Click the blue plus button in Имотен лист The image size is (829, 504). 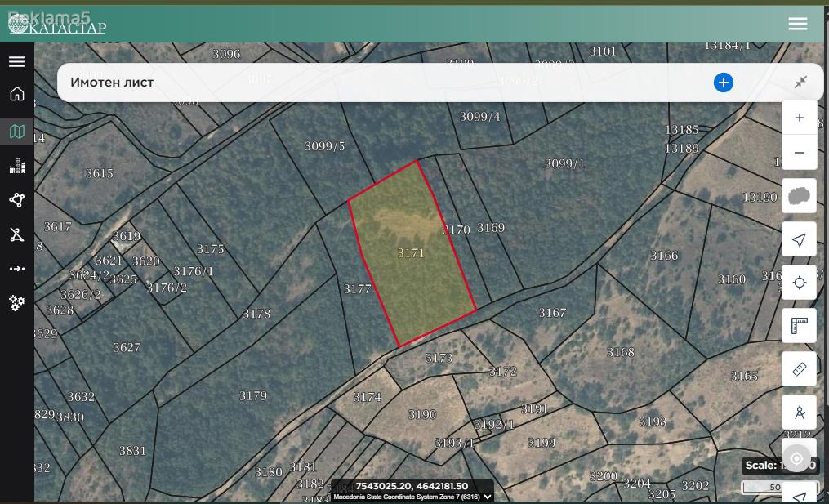724,83
